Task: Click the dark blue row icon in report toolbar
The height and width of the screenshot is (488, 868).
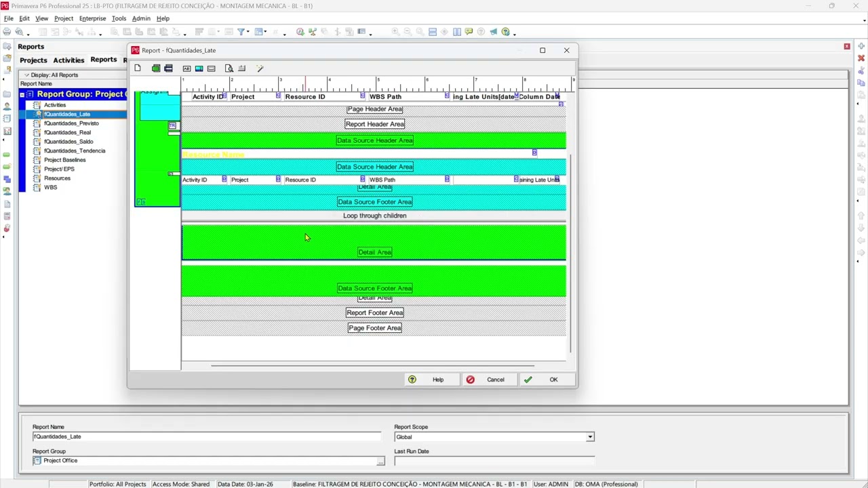Action: [168, 68]
